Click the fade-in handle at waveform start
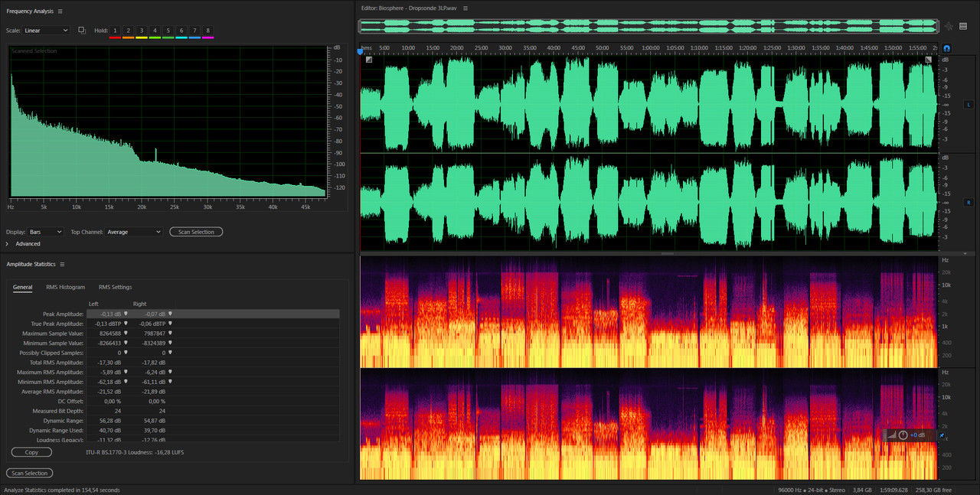This screenshot has height=495, width=980. [368, 60]
